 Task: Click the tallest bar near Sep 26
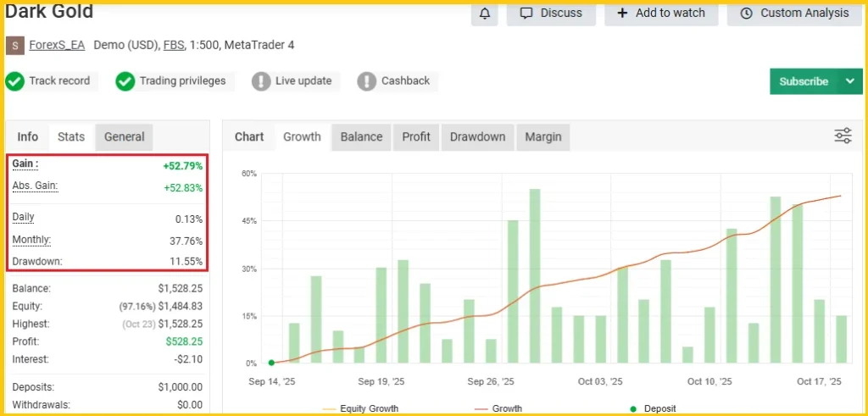(535, 276)
